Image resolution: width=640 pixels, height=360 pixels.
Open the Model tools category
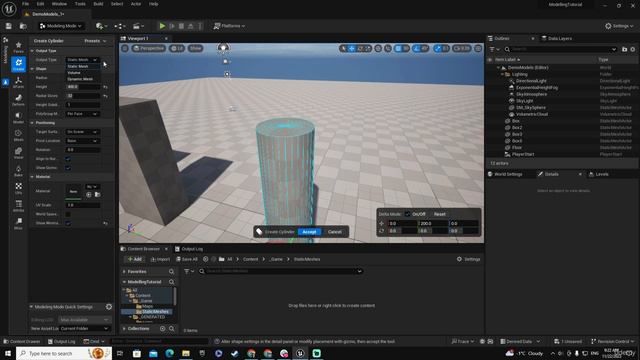[18, 118]
